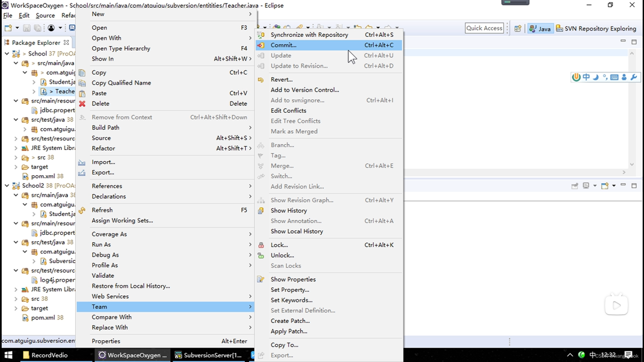This screenshot has height=362, width=644.
Task: Choose Restore from Local History...
Action: pyautogui.click(x=165, y=286)
